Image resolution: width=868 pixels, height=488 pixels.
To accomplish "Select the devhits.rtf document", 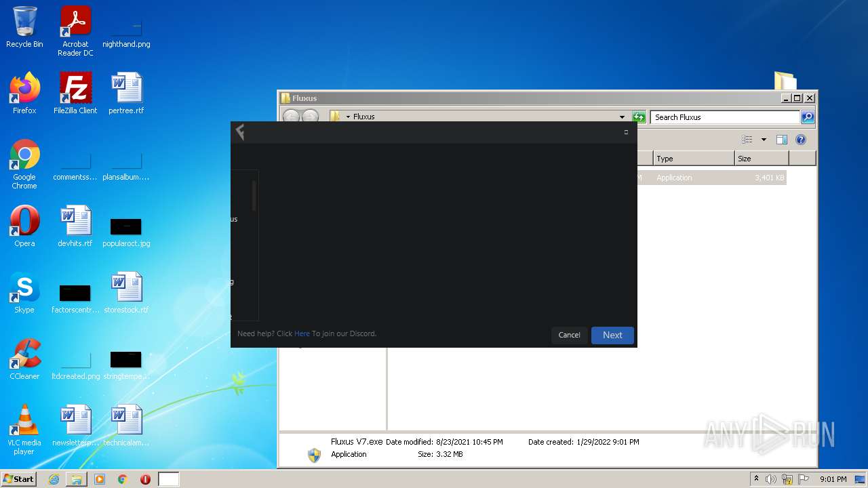I will coord(75,226).
